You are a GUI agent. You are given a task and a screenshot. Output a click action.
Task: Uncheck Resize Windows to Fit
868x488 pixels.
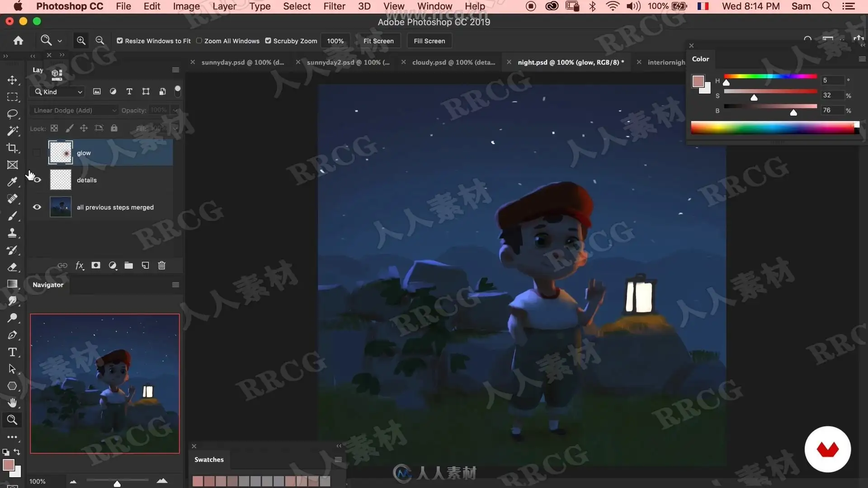coord(120,41)
